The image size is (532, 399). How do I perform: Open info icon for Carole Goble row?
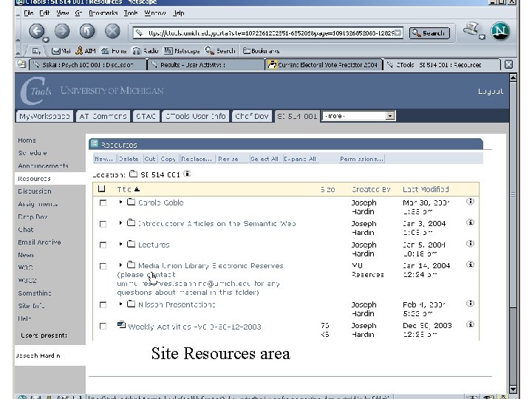click(470, 202)
